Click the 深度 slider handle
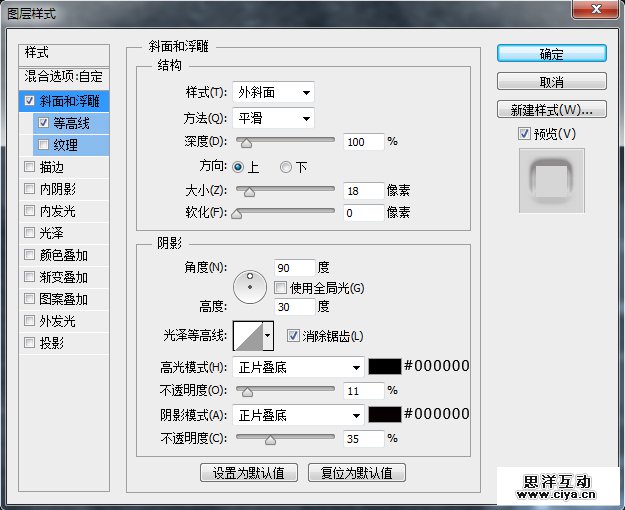Screen dimensions: 625x510 point(247,142)
